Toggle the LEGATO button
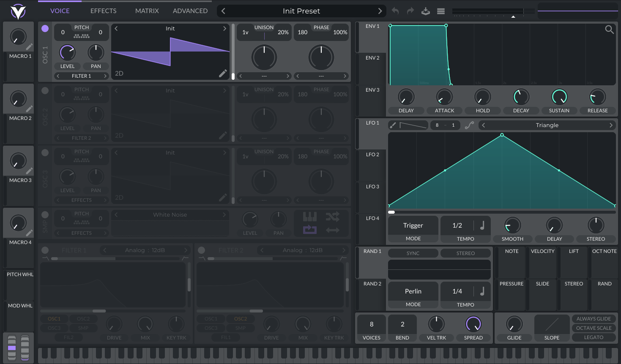This screenshot has width=621, height=364. 594,337
